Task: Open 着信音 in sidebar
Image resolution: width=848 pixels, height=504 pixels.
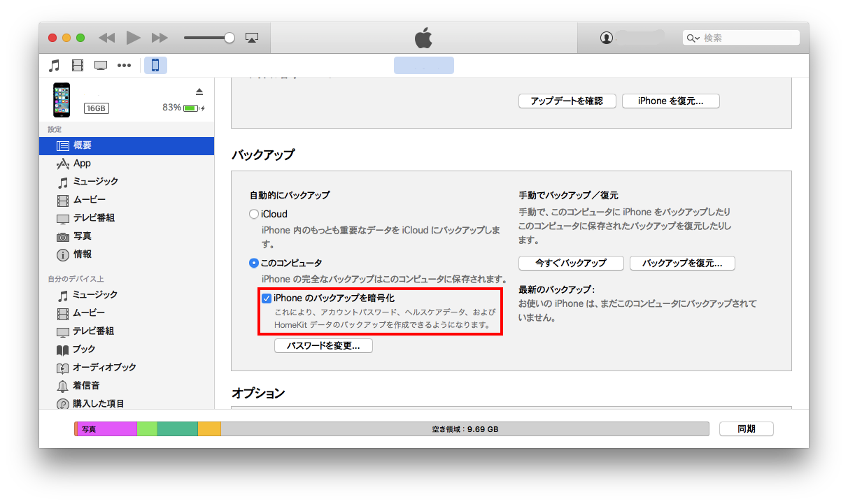Action: pyautogui.click(x=127, y=386)
